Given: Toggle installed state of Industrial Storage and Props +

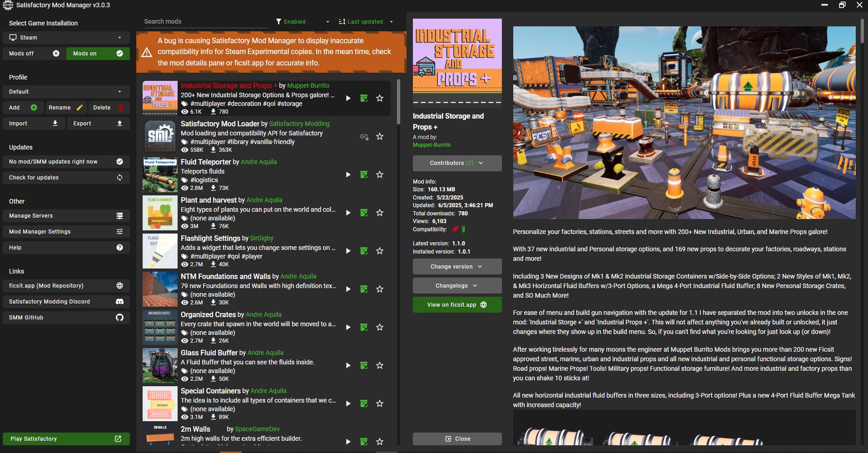Looking at the screenshot, I should pos(364,98).
